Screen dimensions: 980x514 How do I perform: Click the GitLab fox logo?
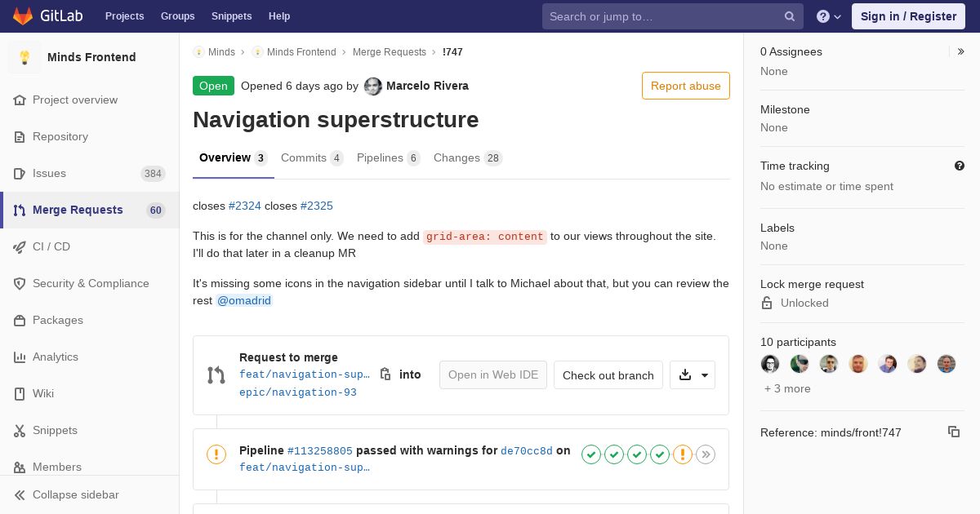point(23,16)
